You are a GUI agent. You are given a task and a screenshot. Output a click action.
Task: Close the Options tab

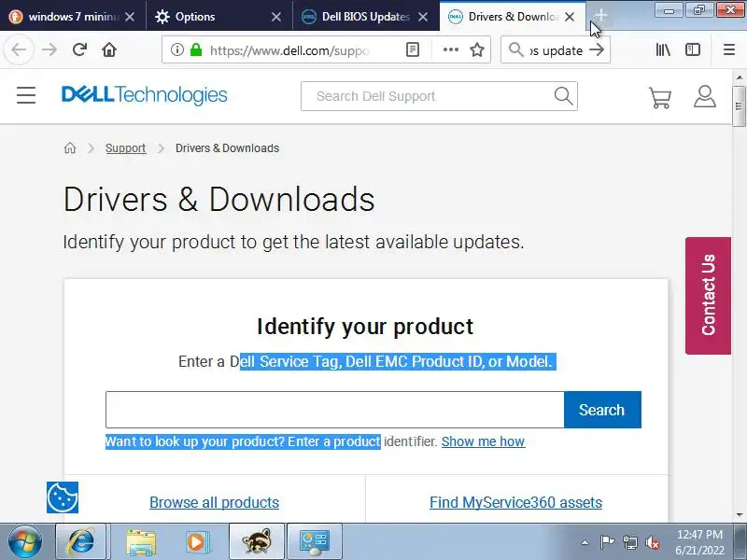pos(275,17)
